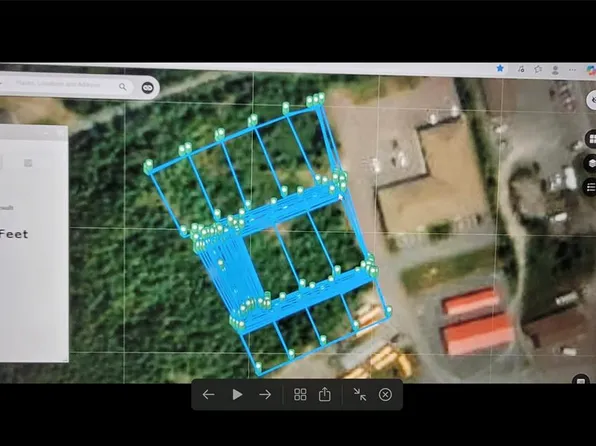Click the round black link icon beside the search box
This screenshot has width=596, height=446.
[147, 88]
